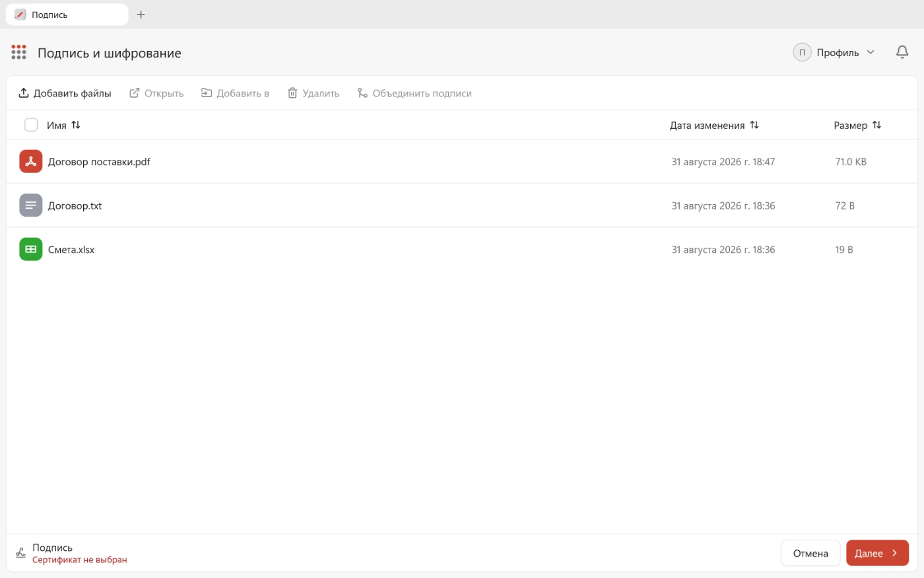Open the apps grid menu icon
924x578 pixels.
(18, 52)
